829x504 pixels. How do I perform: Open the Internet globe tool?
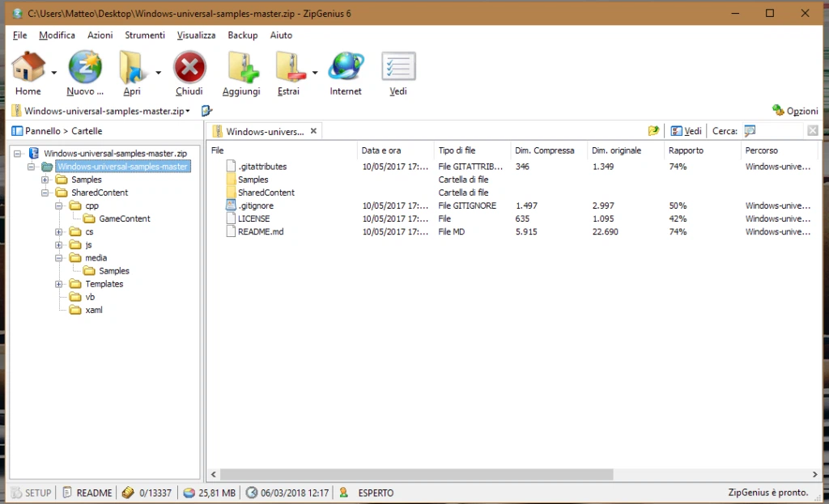346,68
